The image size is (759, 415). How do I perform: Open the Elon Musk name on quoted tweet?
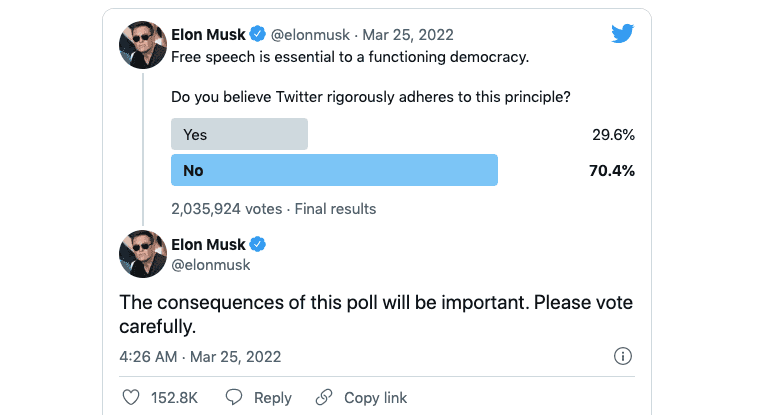(x=208, y=34)
